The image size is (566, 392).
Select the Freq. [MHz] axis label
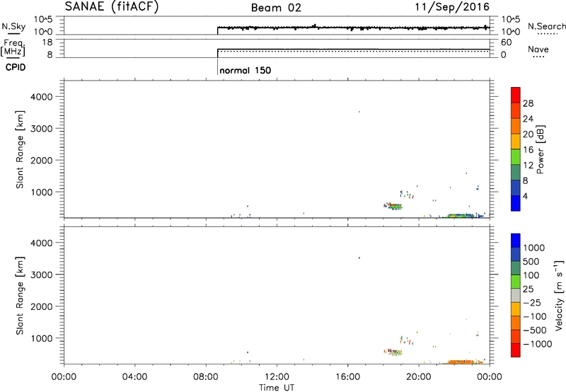(13, 48)
